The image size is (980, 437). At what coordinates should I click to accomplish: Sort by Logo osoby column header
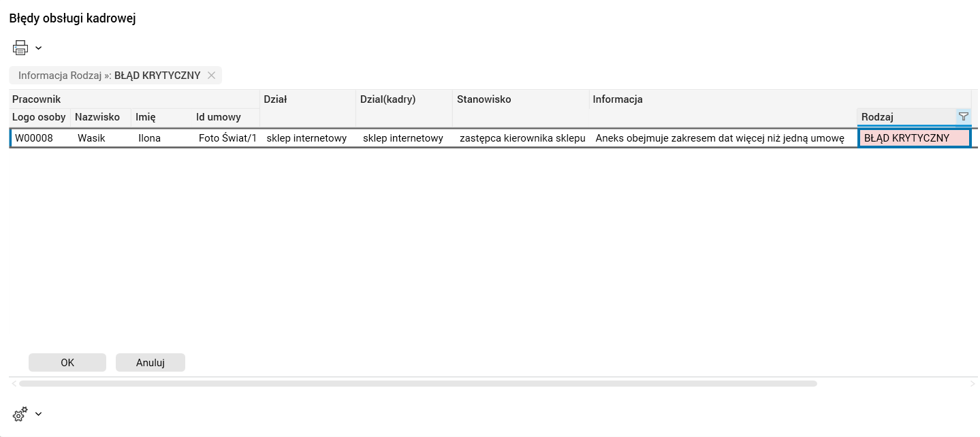point(39,117)
